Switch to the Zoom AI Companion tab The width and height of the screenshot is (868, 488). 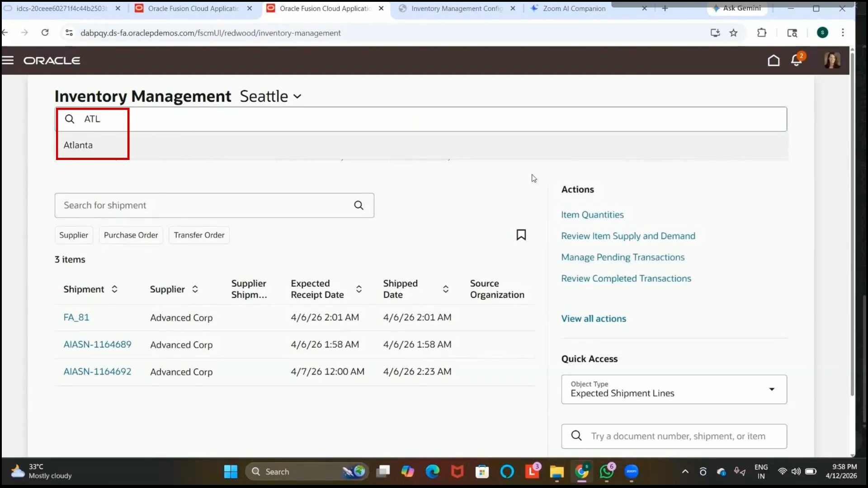tap(574, 9)
